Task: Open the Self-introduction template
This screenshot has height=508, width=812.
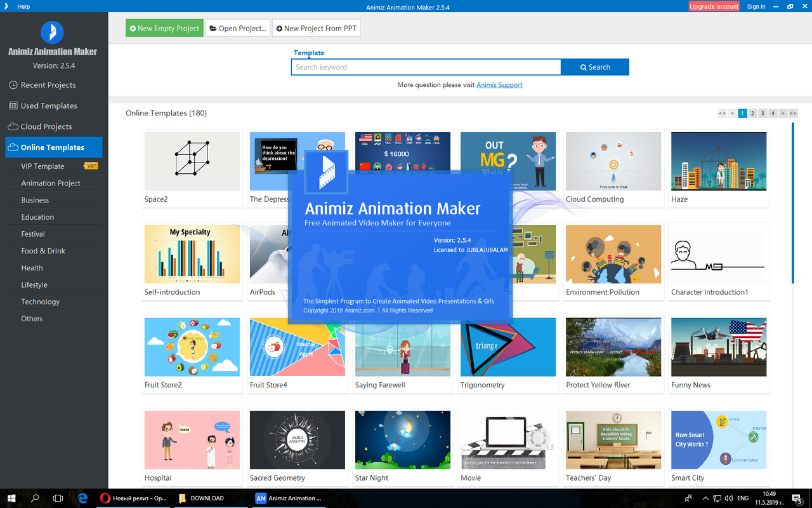Action: tap(192, 254)
